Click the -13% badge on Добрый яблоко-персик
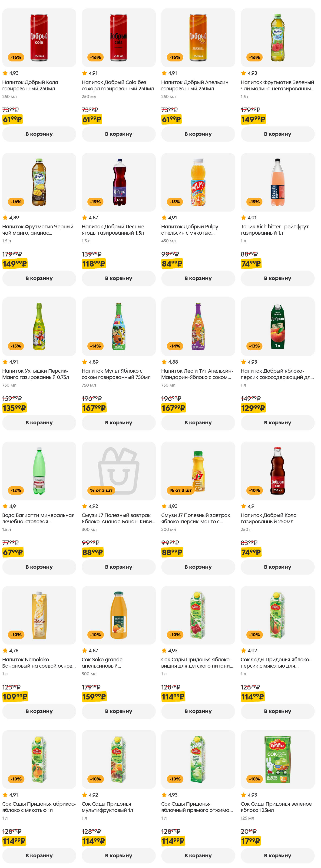 point(254,346)
